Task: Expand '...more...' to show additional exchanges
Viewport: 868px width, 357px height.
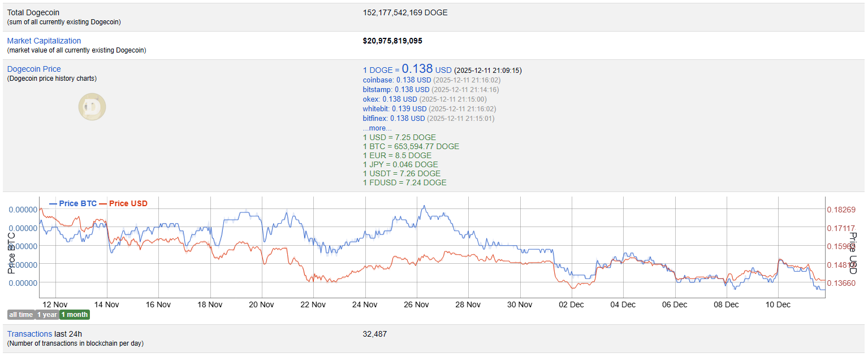Action: (x=377, y=128)
